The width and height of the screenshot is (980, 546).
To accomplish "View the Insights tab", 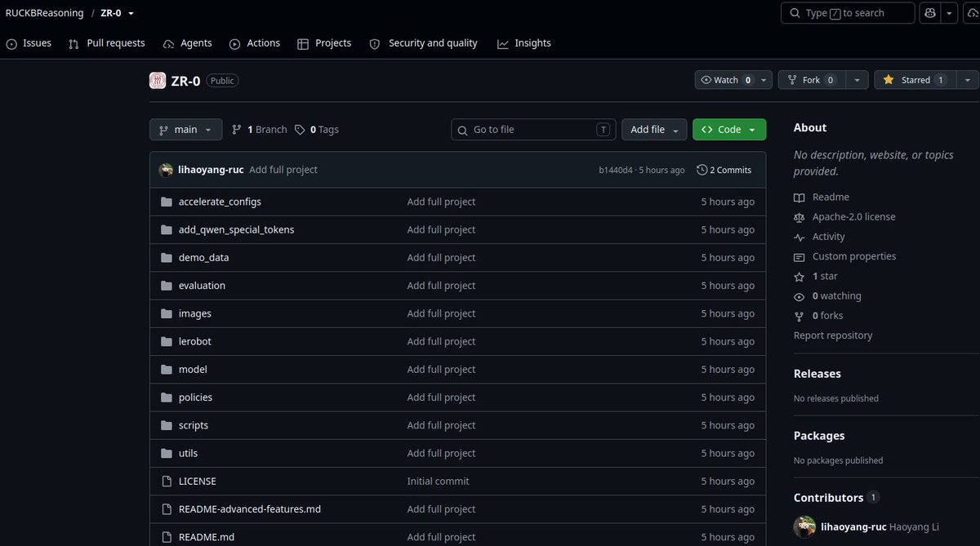I will click(x=524, y=43).
